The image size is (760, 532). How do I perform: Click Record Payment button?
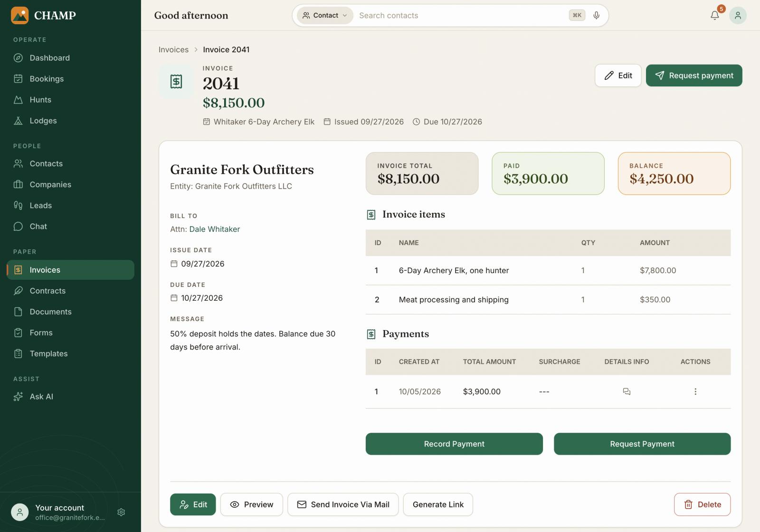[x=454, y=444]
